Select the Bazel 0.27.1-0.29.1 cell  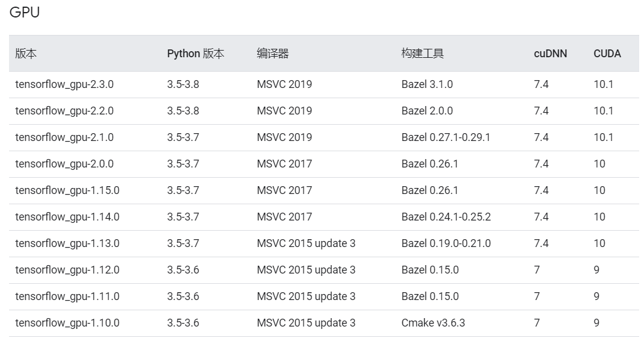(445, 137)
